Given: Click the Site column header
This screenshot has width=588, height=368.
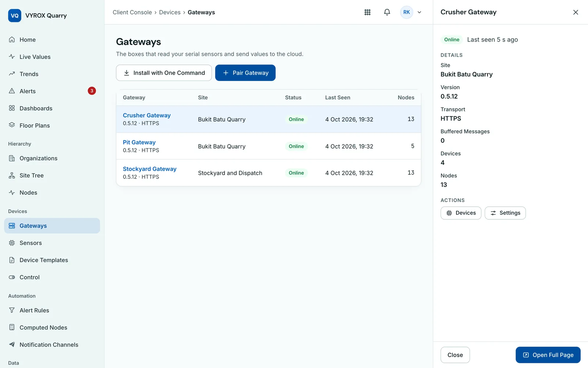Looking at the screenshot, I should click(203, 98).
